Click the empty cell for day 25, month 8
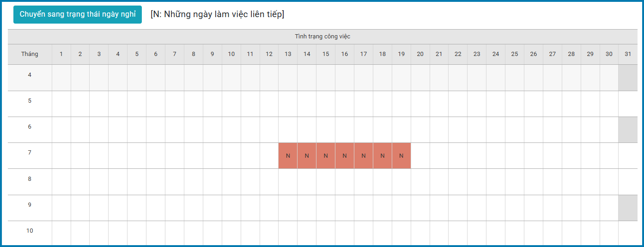The image size is (644, 247). pyautogui.click(x=515, y=182)
